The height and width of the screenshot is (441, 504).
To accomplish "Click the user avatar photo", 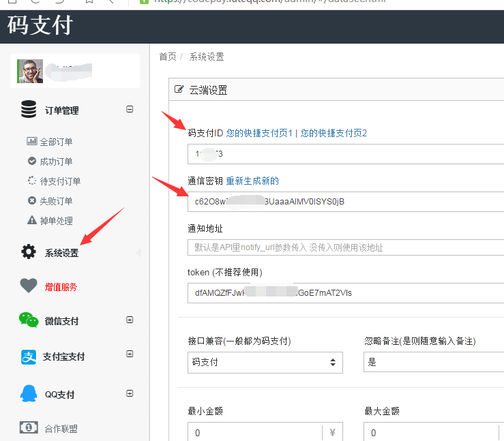I will (x=30, y=71).
